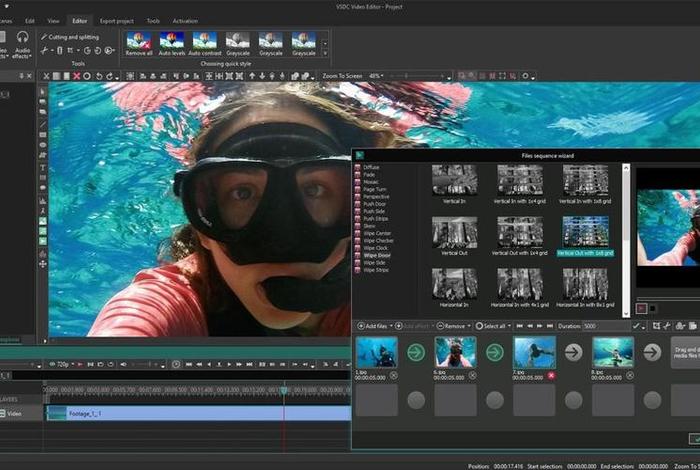This screenshot has width=700, height=470.
Task: Select the text T tool
Action: coord(43,167)
